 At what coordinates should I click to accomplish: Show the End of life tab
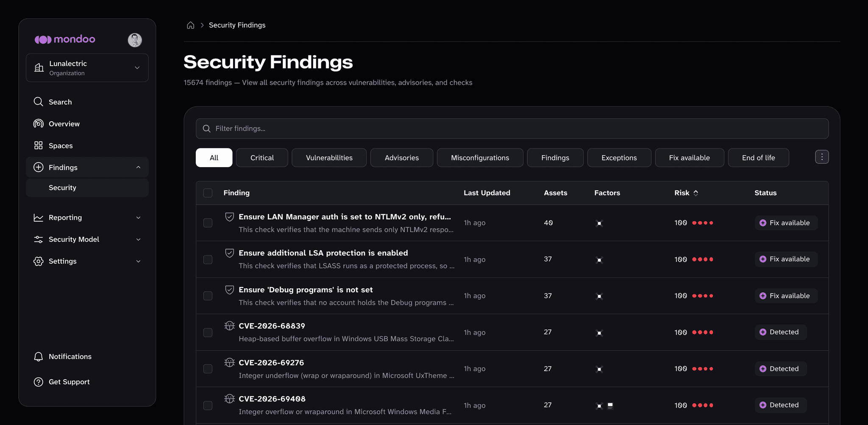point(759,158)
